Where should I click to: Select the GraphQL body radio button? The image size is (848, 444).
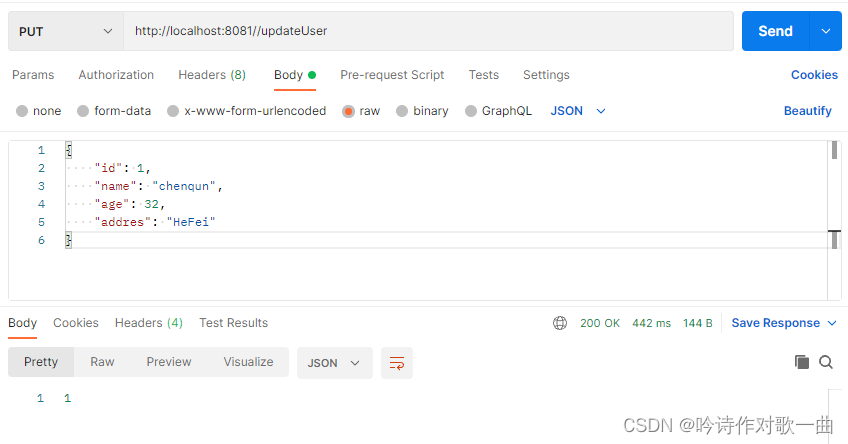coord(471,111)
